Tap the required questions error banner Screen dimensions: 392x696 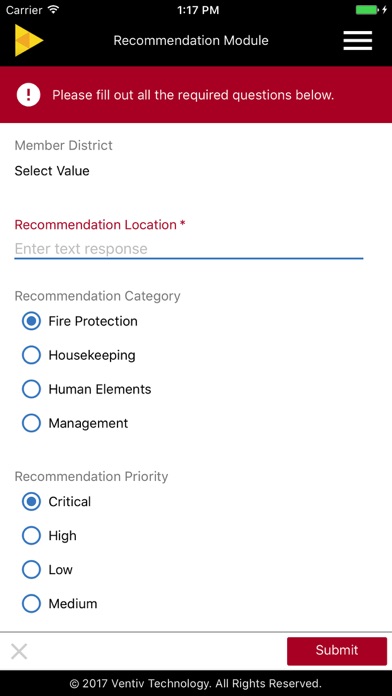tap(196, 95)
